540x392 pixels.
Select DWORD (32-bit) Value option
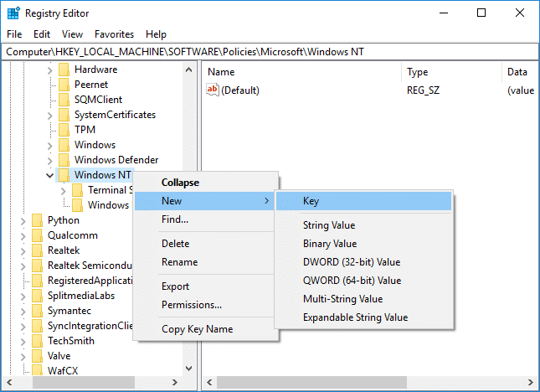(351, 262)
